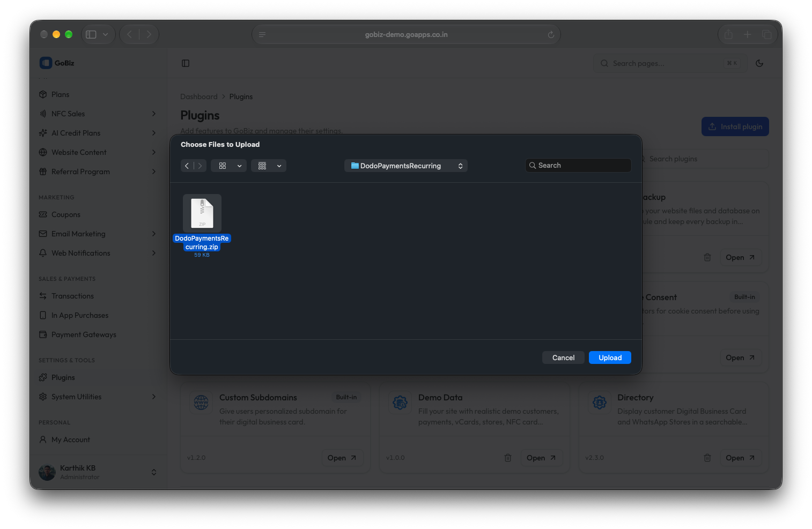This screenshot has width=812, height=529.
Task: Go back in file dialog navigation
Action: pos(187,166)
